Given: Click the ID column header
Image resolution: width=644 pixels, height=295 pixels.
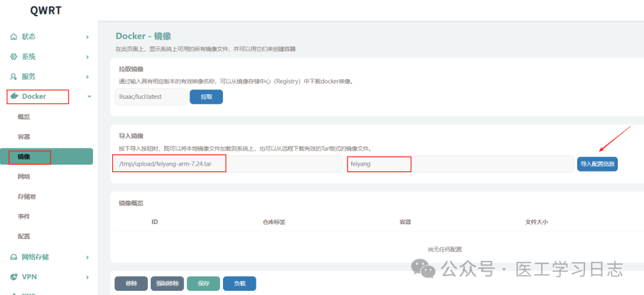Looking at the screenshot, I should (155, 222).
